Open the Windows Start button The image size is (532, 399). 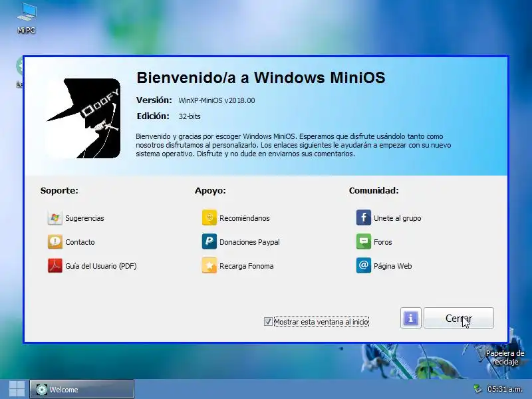click(17, 389)
